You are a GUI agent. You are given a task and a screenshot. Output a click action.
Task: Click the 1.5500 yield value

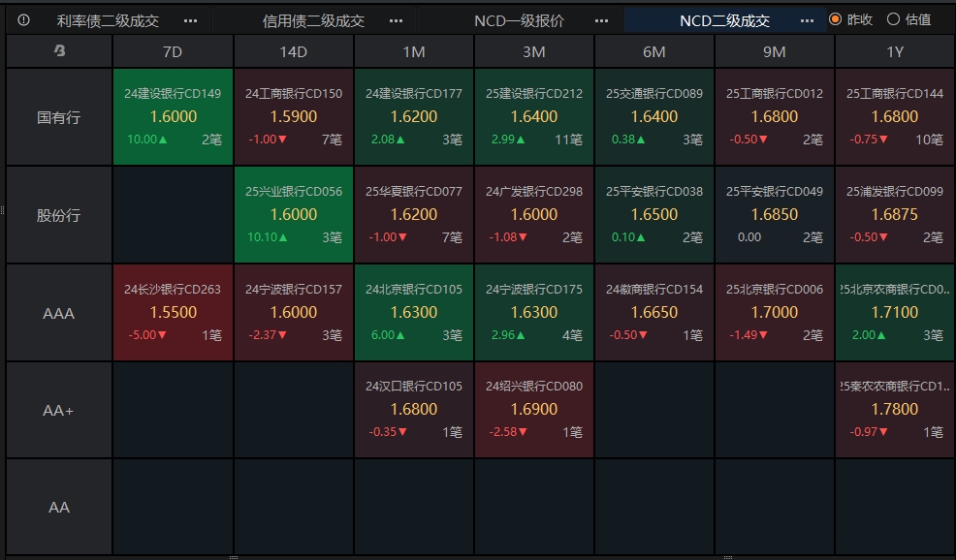coord(174,312)
